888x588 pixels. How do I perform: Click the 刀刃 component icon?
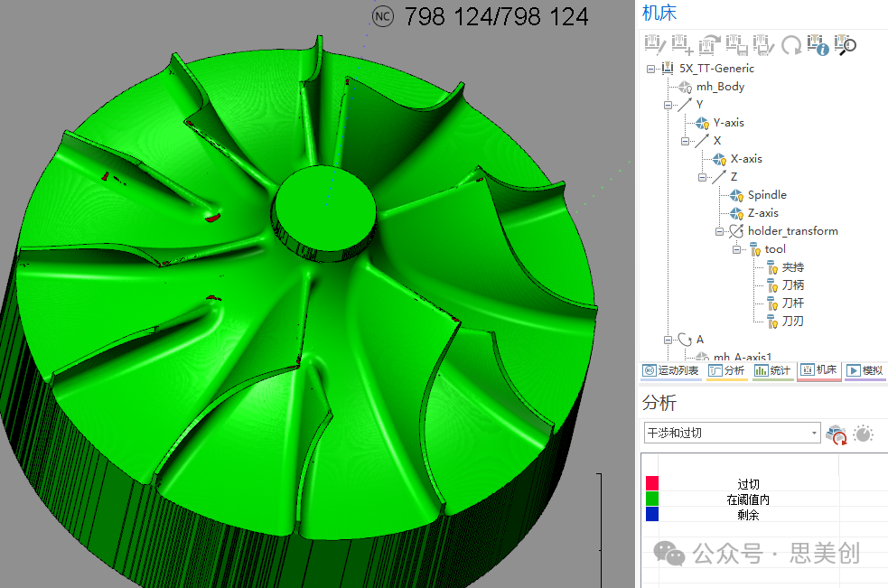(x=772, y=322)
